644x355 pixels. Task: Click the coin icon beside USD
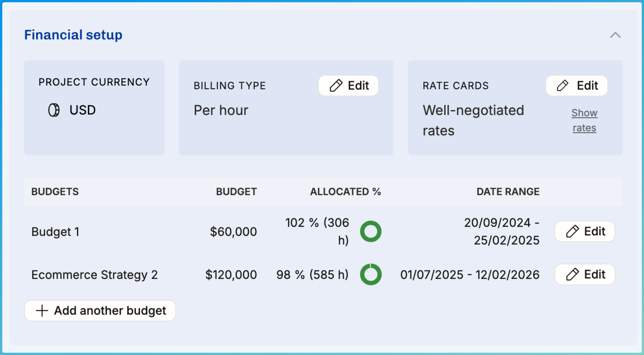click(54, 110)
